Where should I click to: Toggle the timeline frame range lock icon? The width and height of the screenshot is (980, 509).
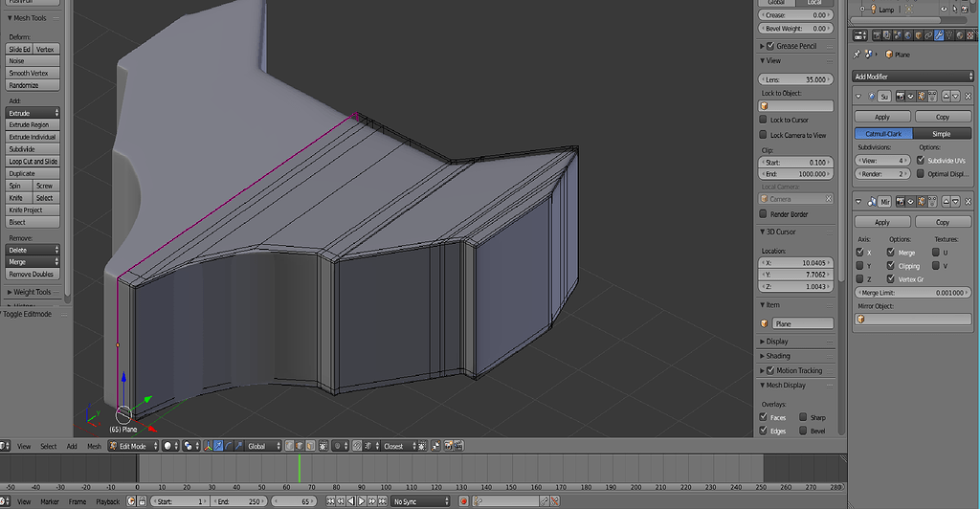coord(143,501)
